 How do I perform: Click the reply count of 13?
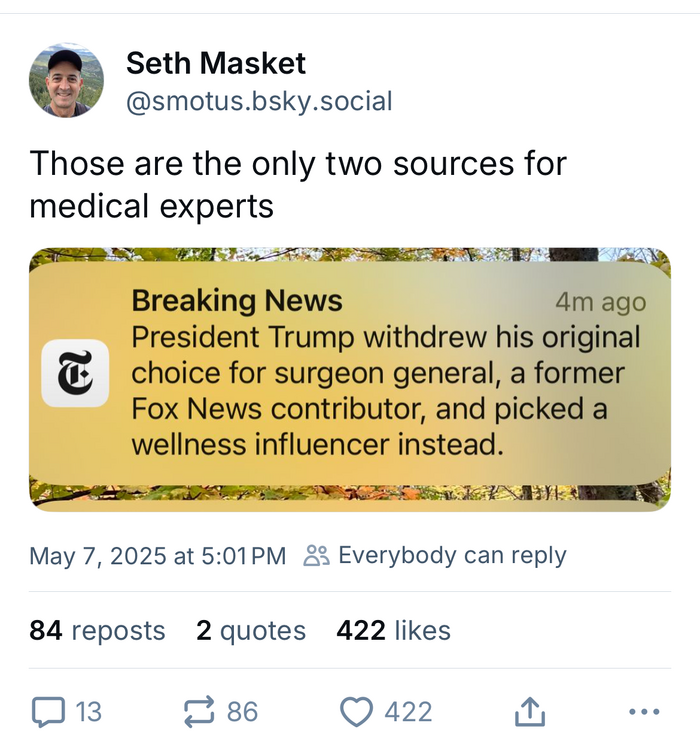(x=89, y=712)
